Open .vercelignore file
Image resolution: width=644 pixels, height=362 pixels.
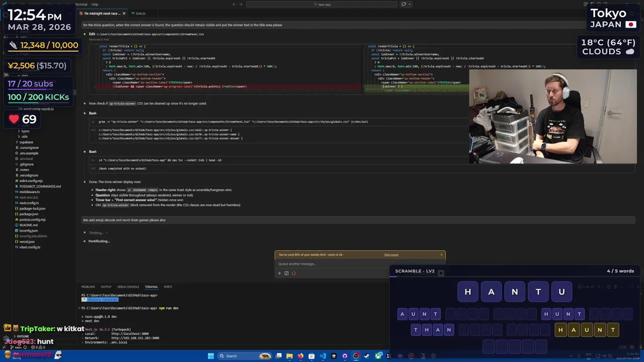point(29,175)
